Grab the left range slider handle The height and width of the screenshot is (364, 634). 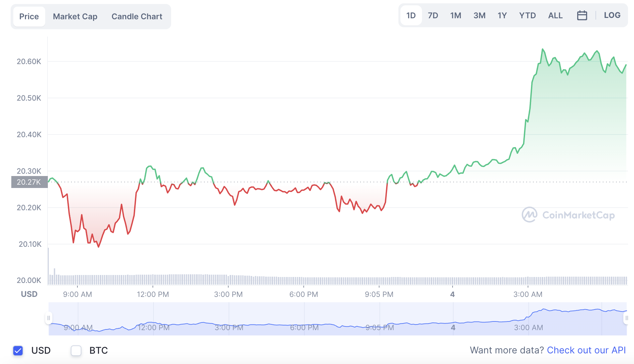coord(49,318)
